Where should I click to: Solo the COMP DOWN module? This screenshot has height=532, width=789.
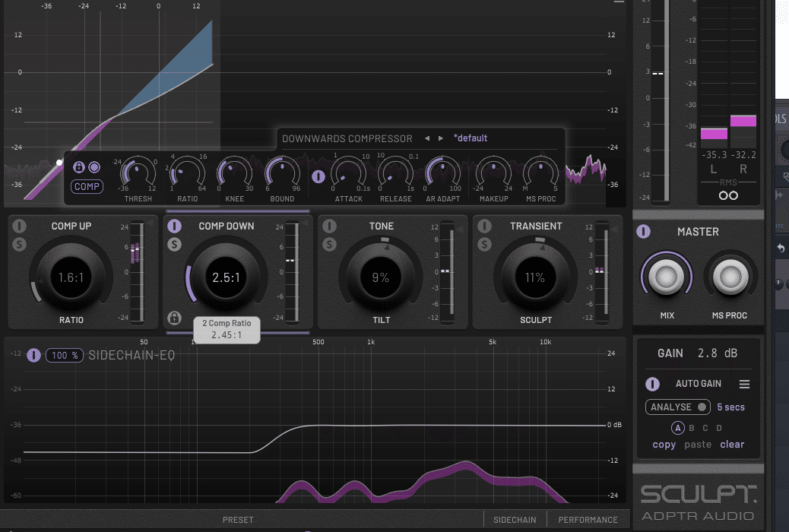[174, 245]
